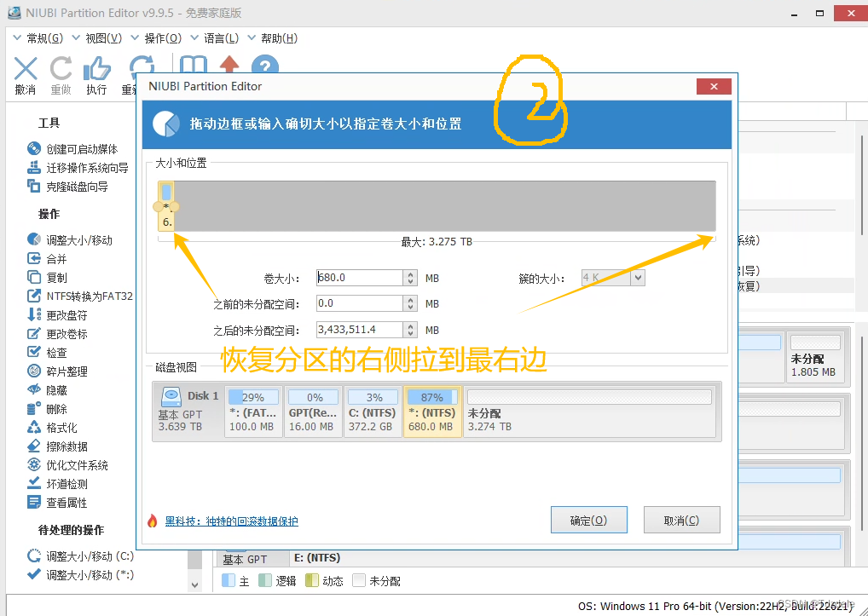Click the 未分配 1.805 MB block in main window

pyautogui.click(x=815, y=357)
